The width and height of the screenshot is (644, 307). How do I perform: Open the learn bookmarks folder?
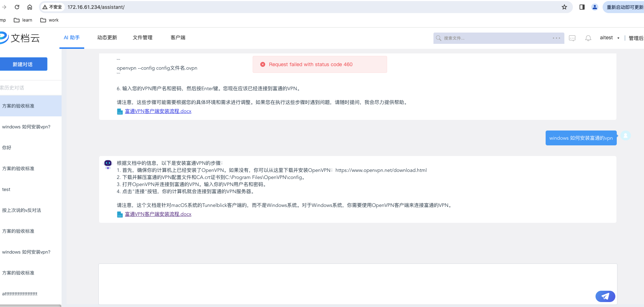[23, 20]
